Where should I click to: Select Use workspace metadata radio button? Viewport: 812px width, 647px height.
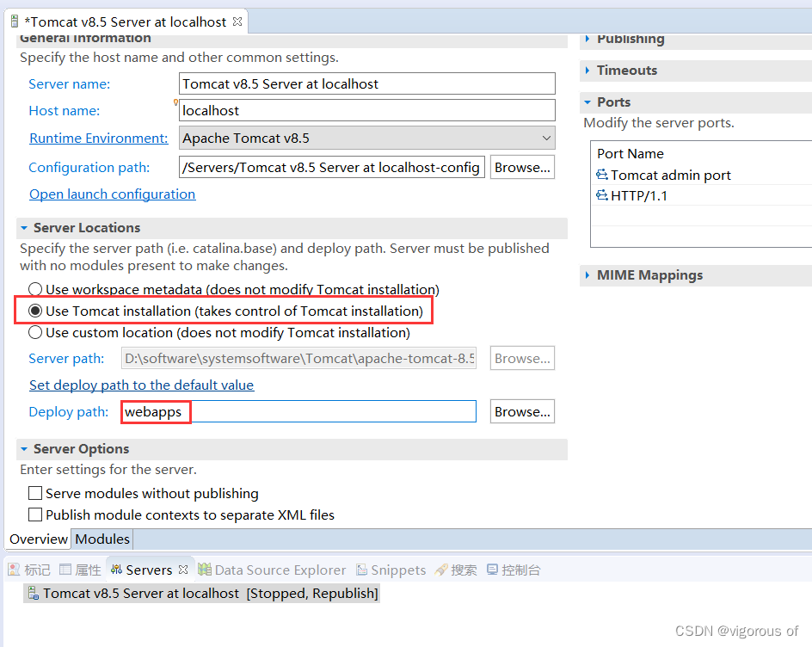35,289
